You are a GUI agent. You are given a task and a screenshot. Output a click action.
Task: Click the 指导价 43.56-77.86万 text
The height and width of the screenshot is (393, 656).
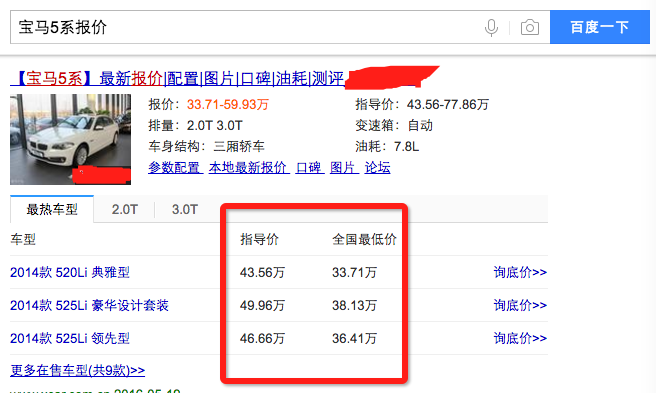pyautogui.click(x=422, y=104)
